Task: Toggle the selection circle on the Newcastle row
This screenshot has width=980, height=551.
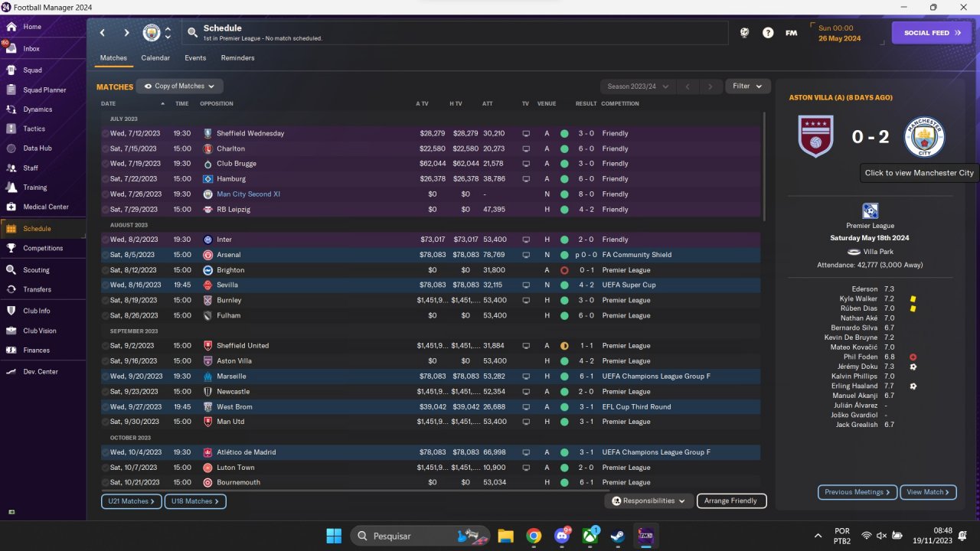Action: [106, 391]
